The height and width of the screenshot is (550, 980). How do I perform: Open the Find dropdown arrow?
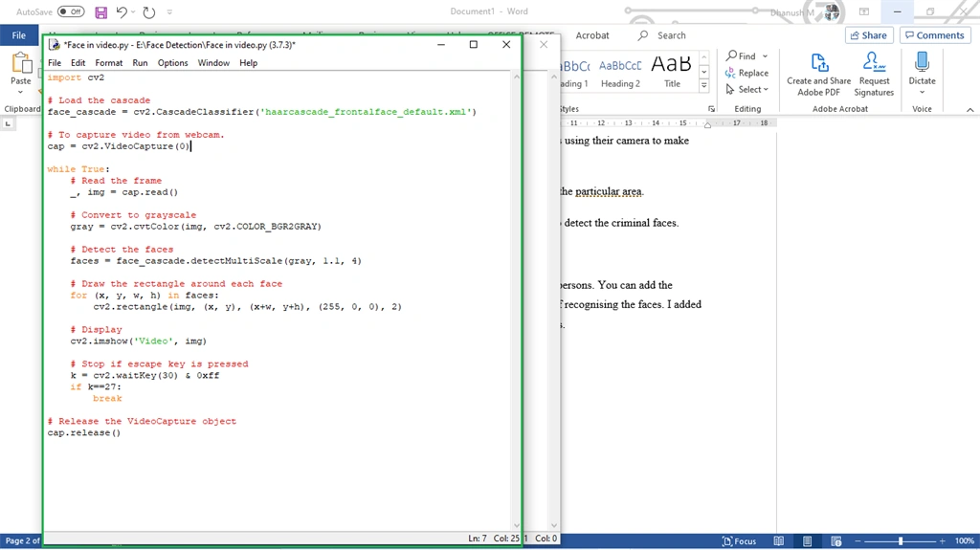click(765, 56)
